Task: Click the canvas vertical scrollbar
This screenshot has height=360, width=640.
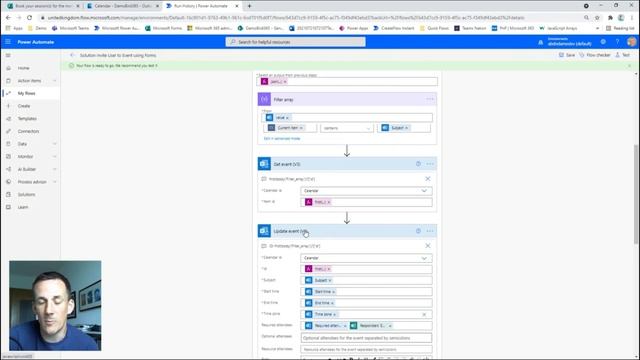Action: [636, 194]
